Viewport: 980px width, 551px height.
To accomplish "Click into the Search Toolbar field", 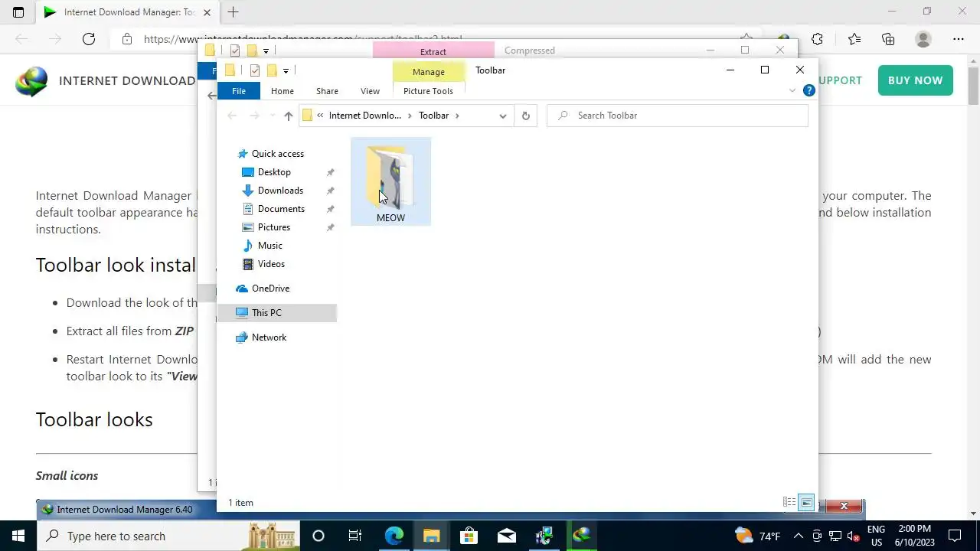I will pos(678,116).
